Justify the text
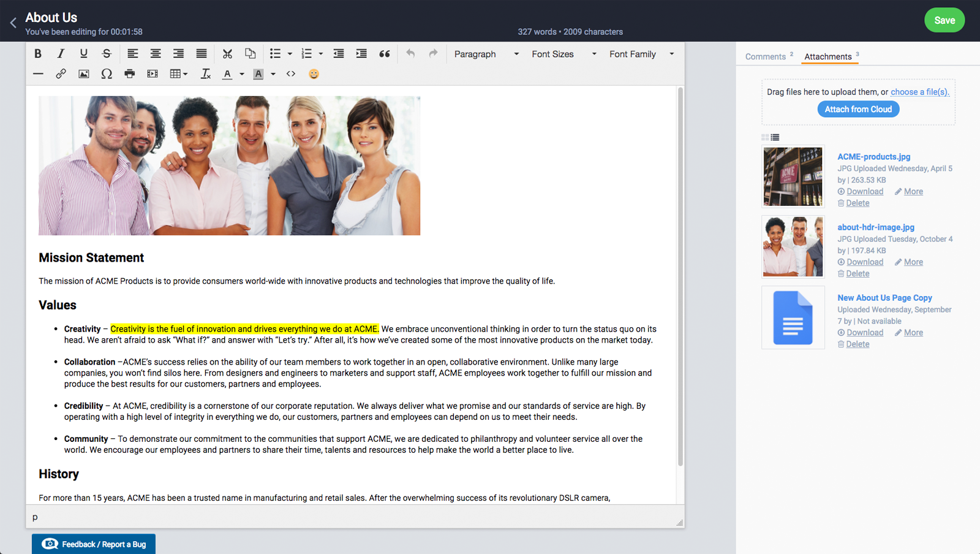Viewport: 980px width, 554px height. click(x=202, y=54)
